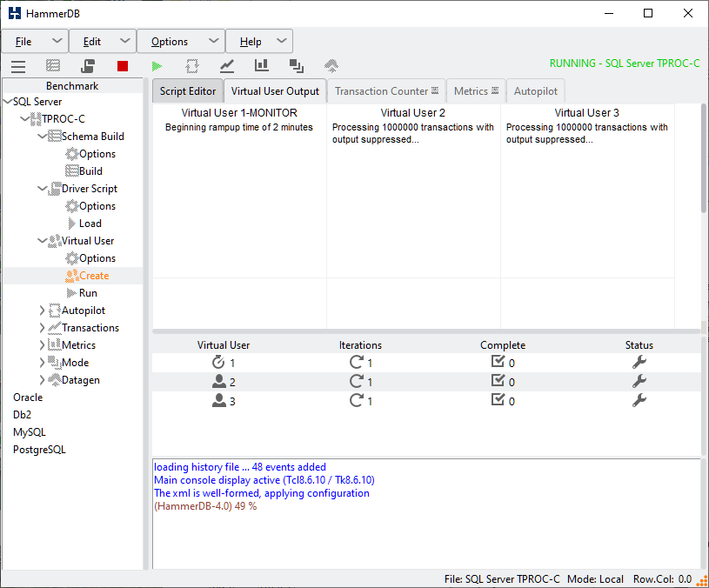Click the autopilot loop icon in toolbar

point(192,65)
